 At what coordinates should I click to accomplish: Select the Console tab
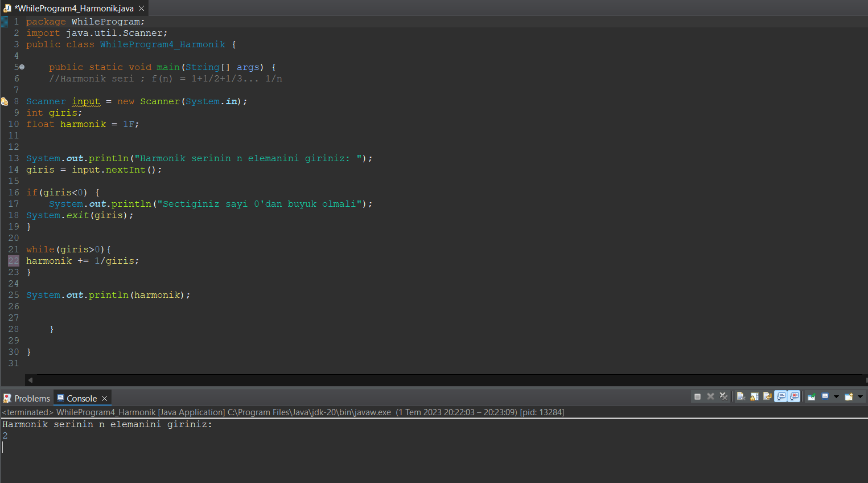pos(82,398)
